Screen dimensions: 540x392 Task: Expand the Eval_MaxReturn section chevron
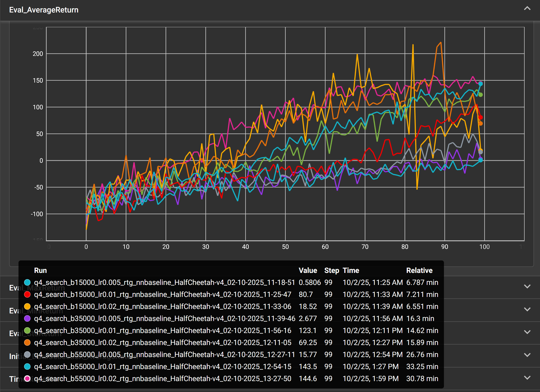point(527,286)
